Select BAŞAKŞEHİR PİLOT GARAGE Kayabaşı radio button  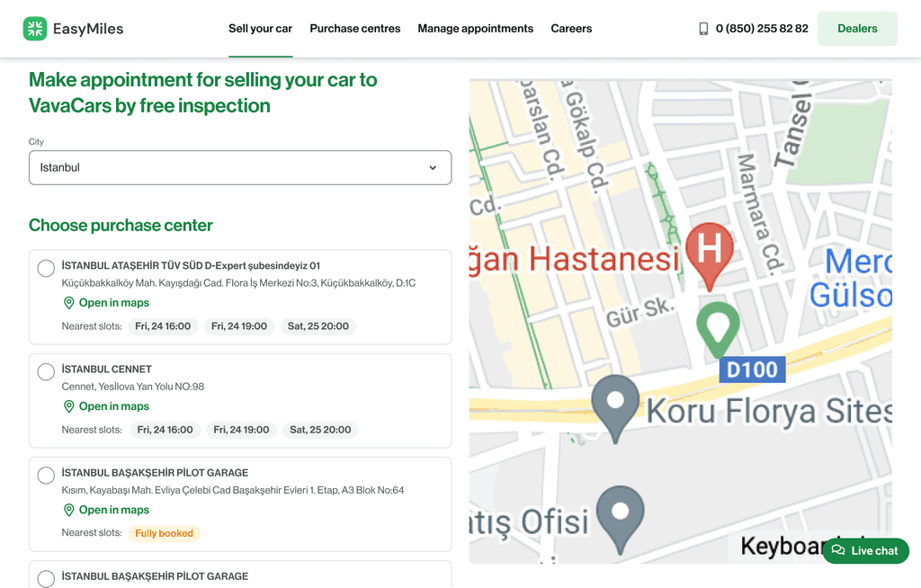(x=46, y=476)
